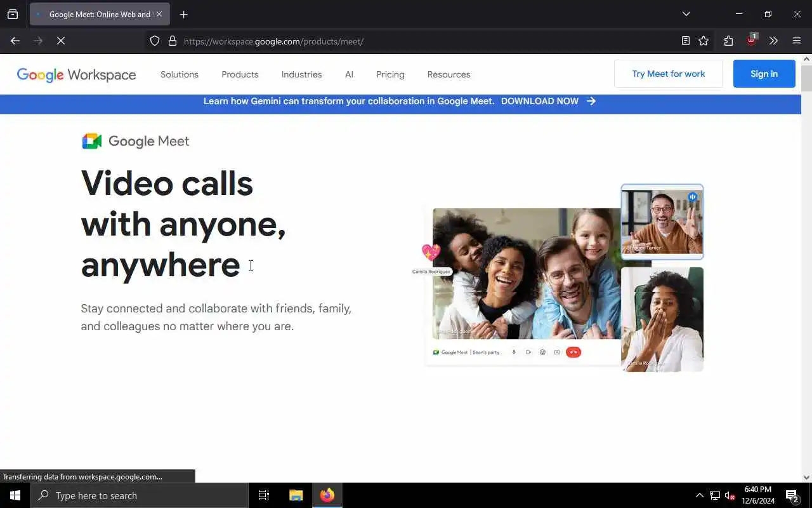
Task: Open the Industries navigation menu
Action: 302,74
